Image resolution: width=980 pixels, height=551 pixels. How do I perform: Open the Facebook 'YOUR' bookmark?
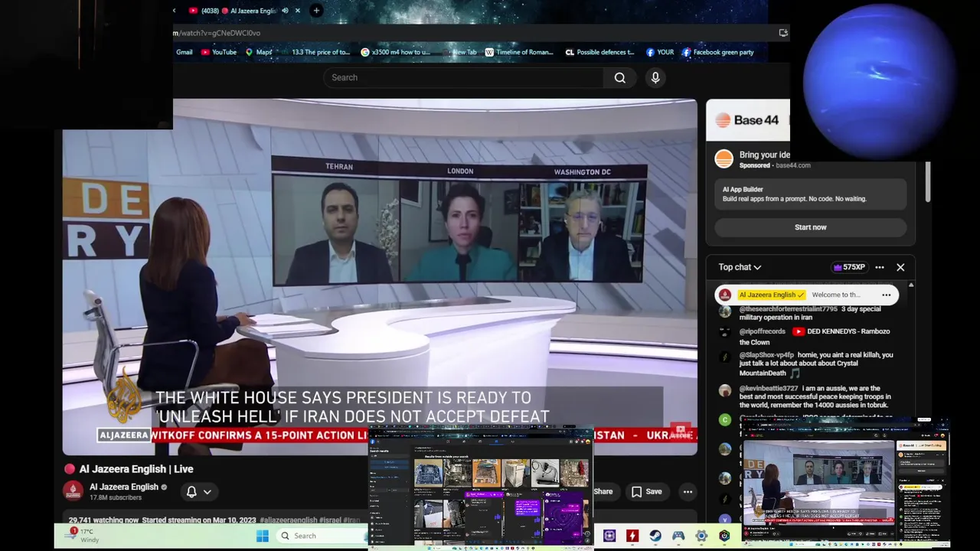[660, 52]
